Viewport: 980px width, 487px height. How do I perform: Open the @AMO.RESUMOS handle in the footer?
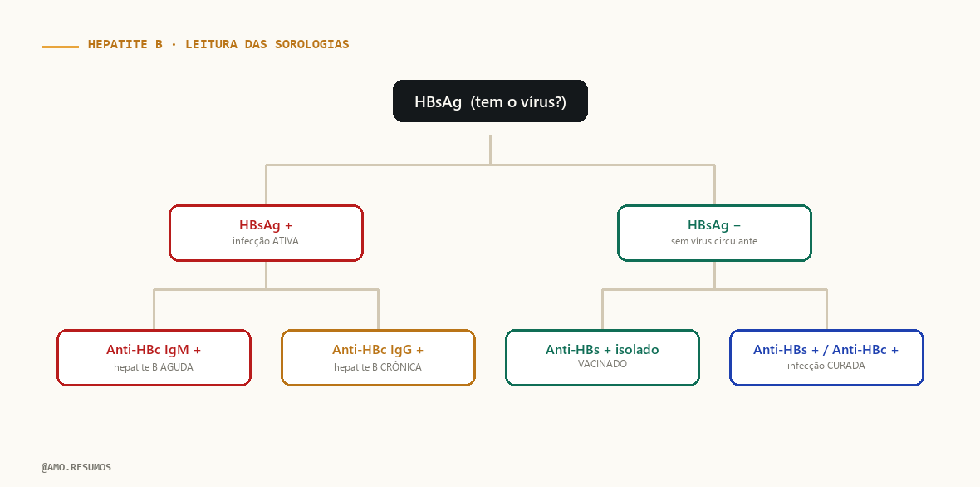[76, 467]
